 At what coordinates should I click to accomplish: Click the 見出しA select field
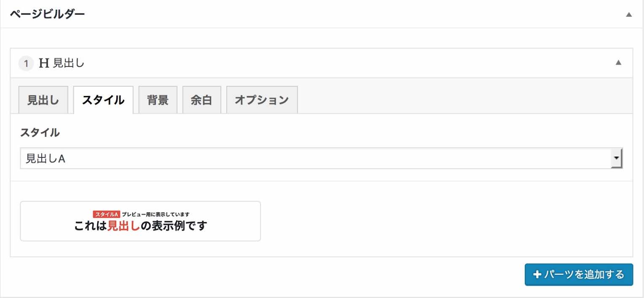(x=321, y=158)
